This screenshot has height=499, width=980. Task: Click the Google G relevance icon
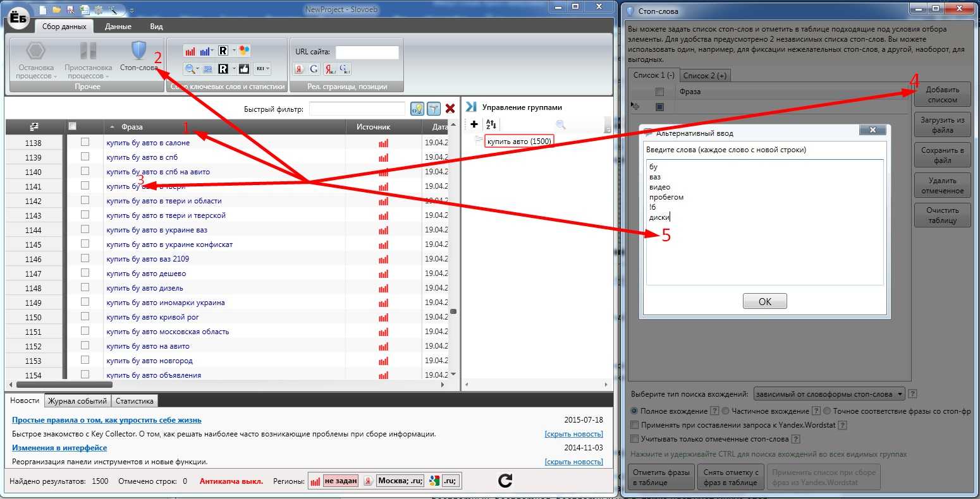click(314, 69)
